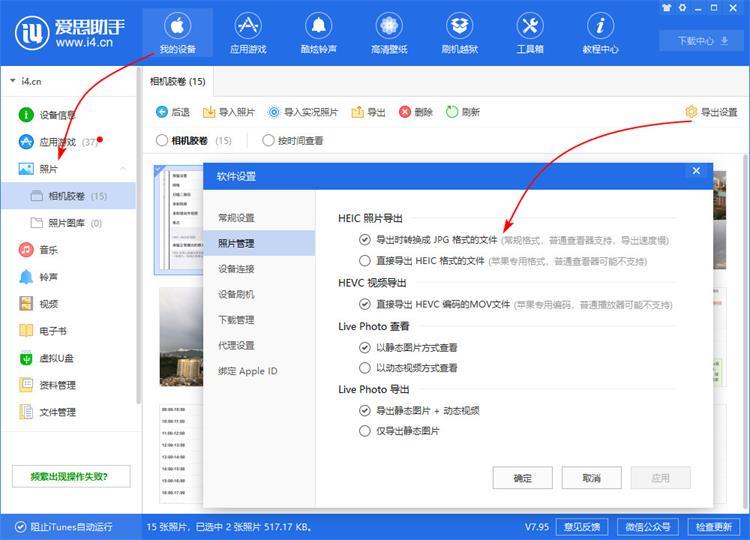750x540 pixels.
Task: Close the 软件设置 dialog
Action: pos(696,171)
